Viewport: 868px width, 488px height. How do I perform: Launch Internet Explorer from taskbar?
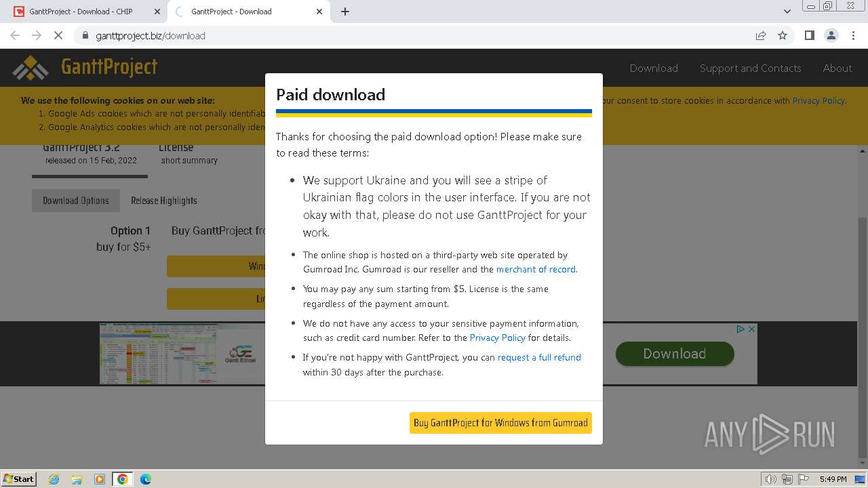54,479
